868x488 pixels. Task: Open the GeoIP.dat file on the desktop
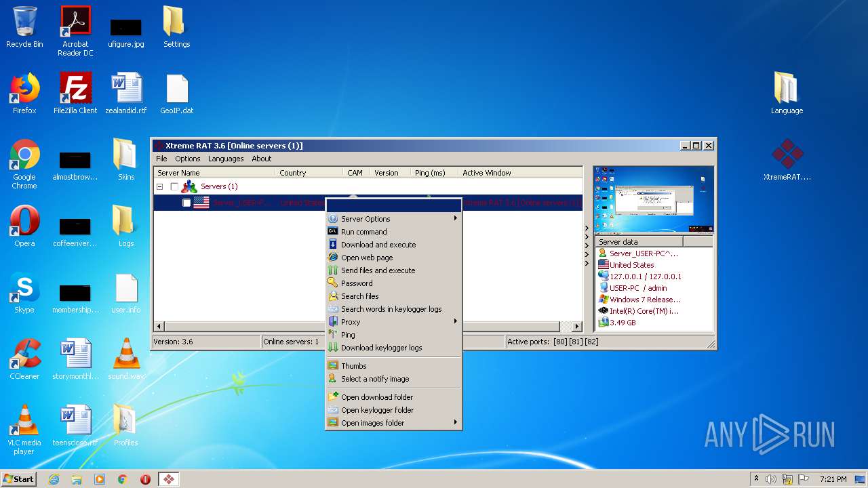tap(176, 94)
